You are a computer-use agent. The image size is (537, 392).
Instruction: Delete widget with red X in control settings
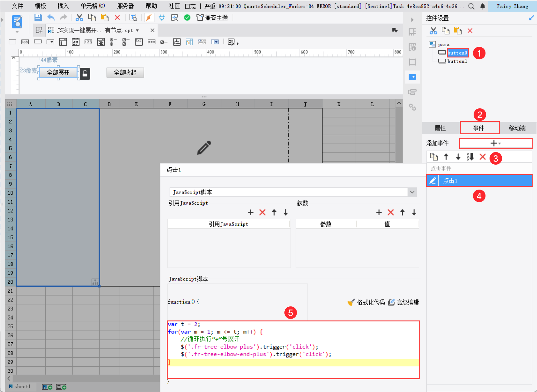pos(470,31)
